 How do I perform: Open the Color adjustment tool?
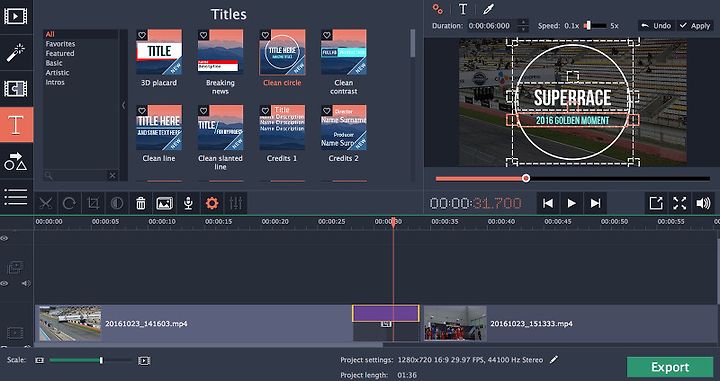click(117, 203)
